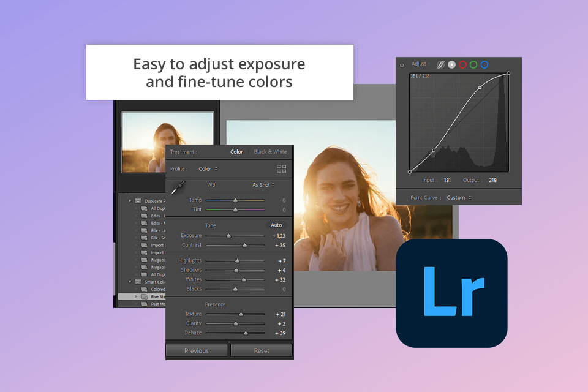Click the Texture slider handle
This screenshot has height=392, width=588.
(x=241, y=314)
